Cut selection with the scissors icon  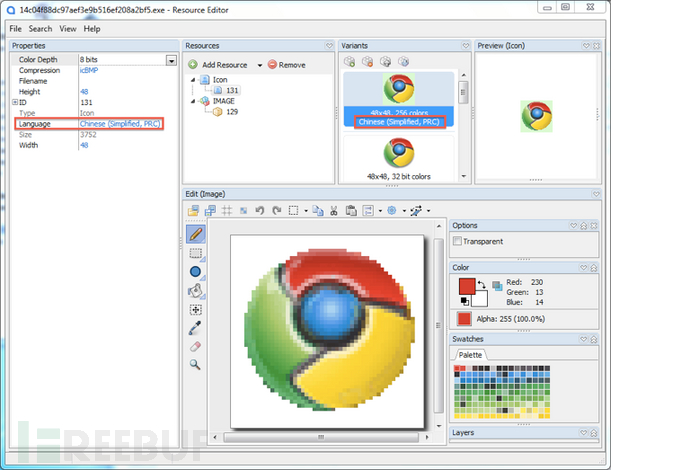334,211
